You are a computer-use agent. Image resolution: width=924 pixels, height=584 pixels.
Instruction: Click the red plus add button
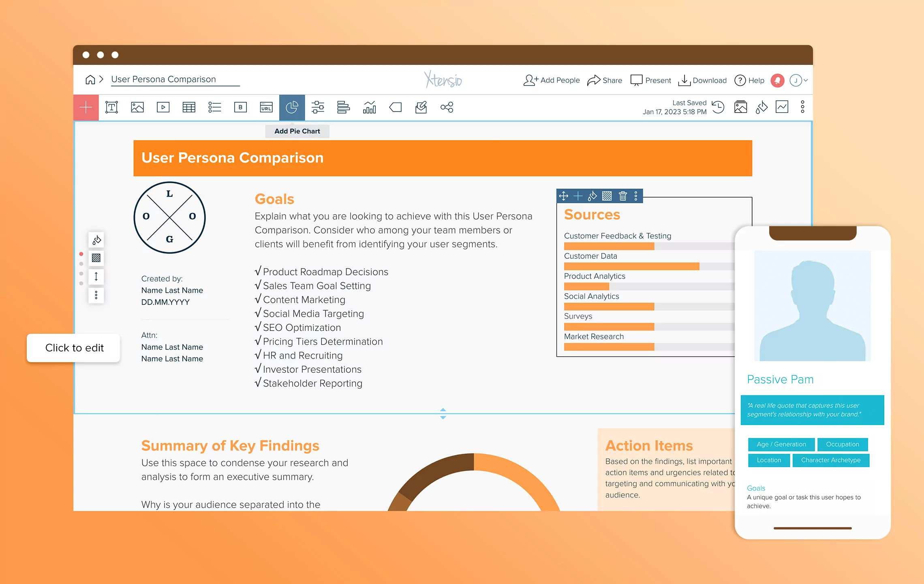point(86,107)
